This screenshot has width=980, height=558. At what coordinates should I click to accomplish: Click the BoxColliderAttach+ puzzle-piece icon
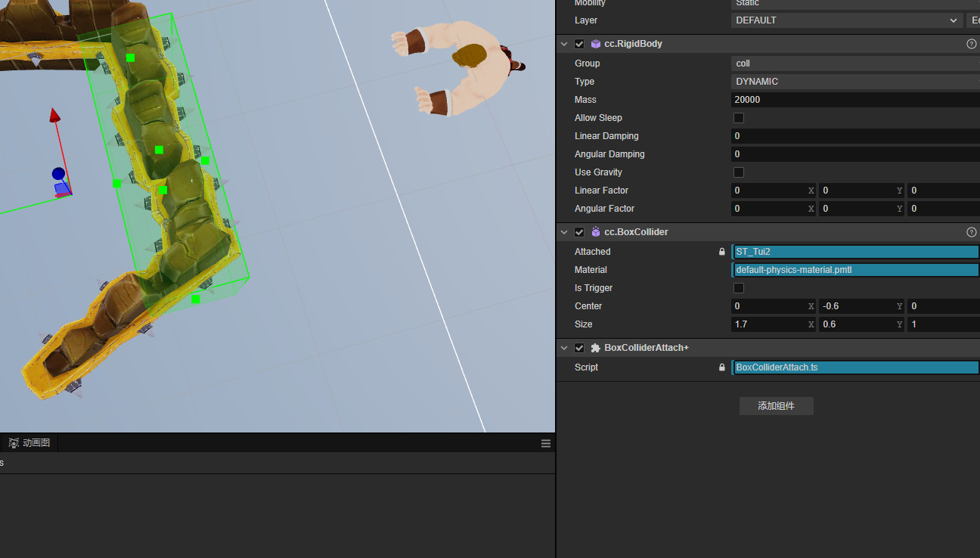[596, 348]
